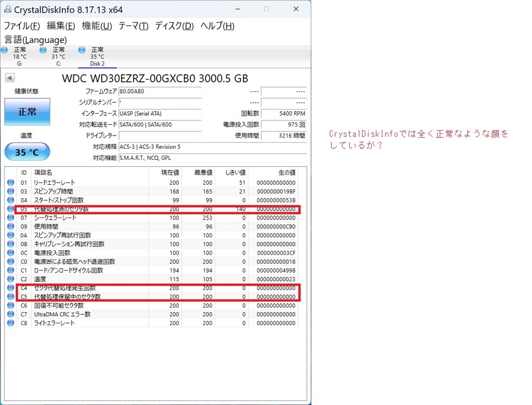Click the 対応転送モード field SATA/600
This screenshot has width=532, height=405.
coord(160,125)
